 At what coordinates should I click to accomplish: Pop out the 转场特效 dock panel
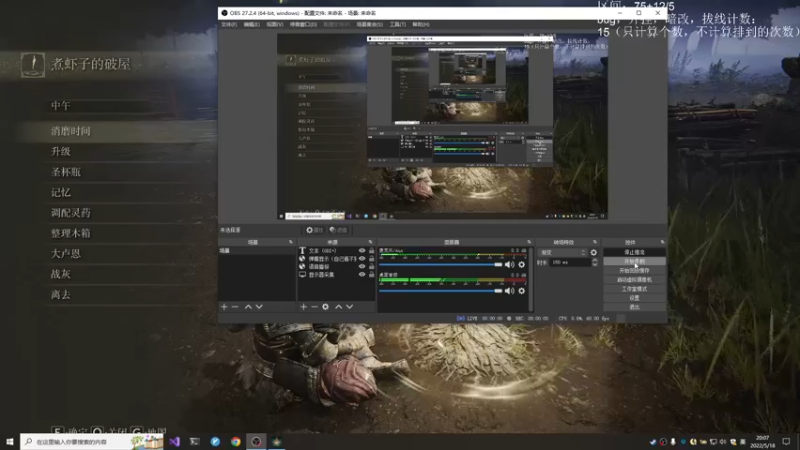pos(595,242)
